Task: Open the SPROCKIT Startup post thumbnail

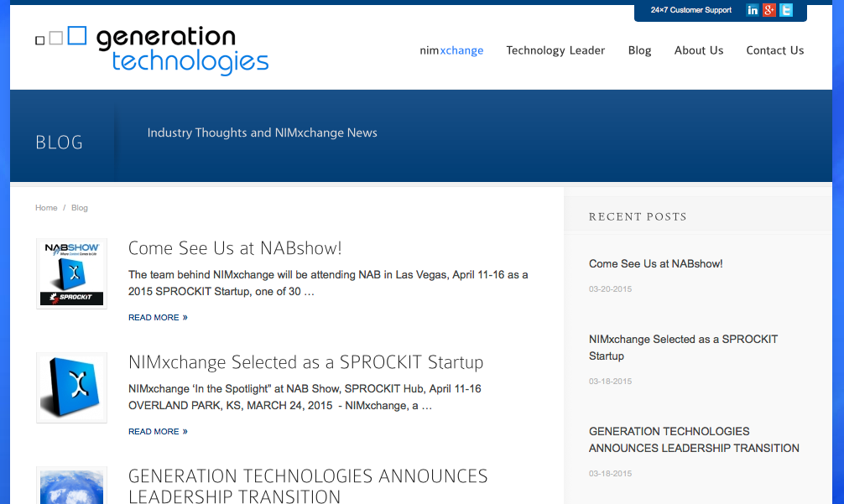Action: point(71,387)
